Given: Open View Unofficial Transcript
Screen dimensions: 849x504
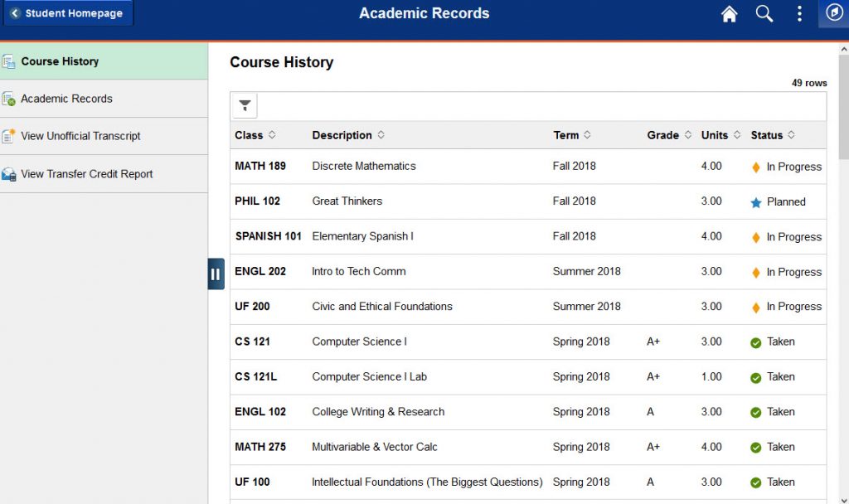Looking at the screenshot, I should click(104, 136).
